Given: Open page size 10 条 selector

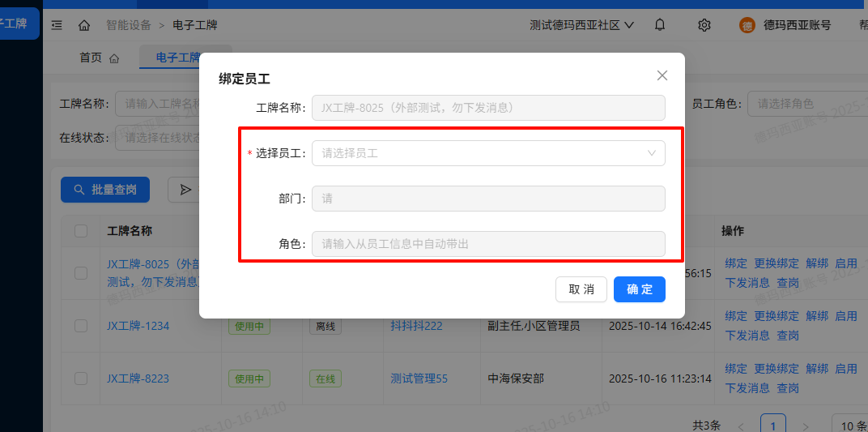Looking at the screenshot, I should click(x=849, y=426).
